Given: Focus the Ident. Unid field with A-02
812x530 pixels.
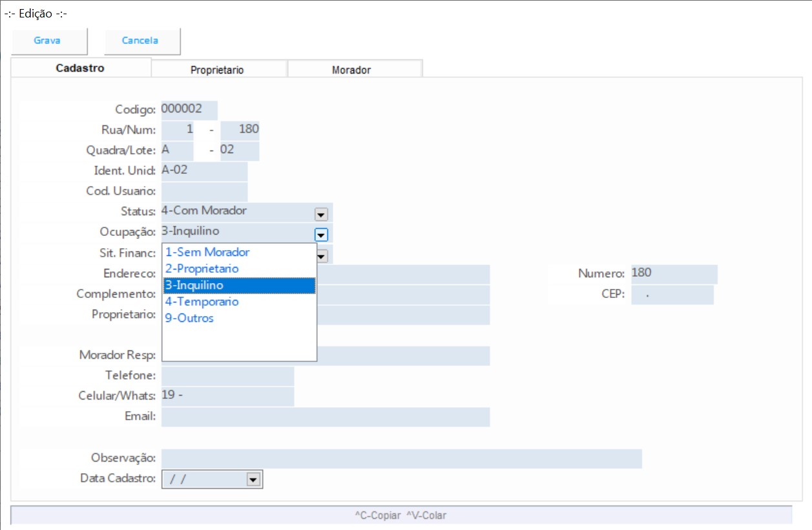Looking at the screenshot, I should pos(203,171).
